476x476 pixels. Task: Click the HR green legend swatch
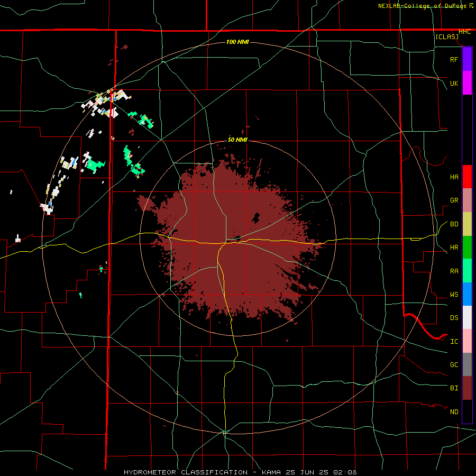(x=467, y=248)
